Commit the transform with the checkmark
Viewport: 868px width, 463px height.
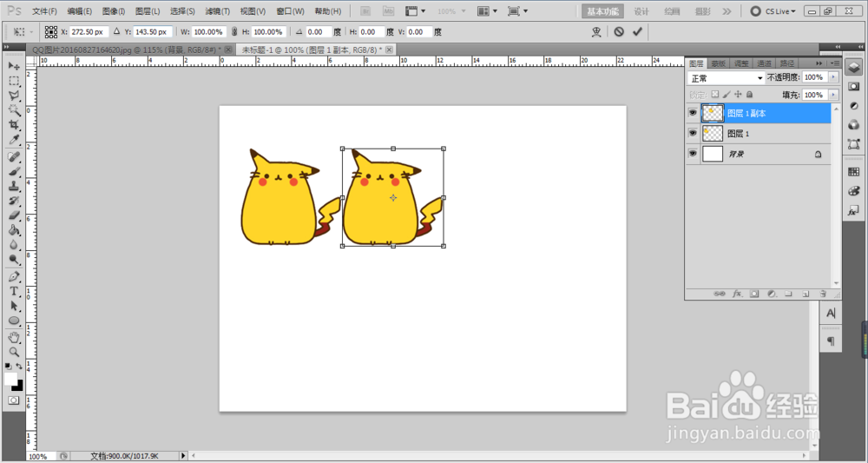coord(637,31)
